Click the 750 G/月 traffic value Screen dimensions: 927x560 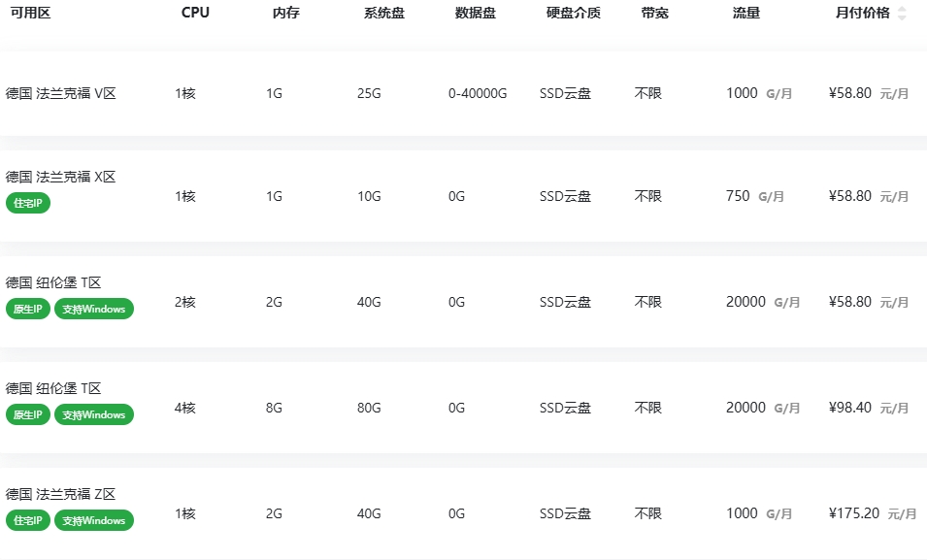pos(755,196)
